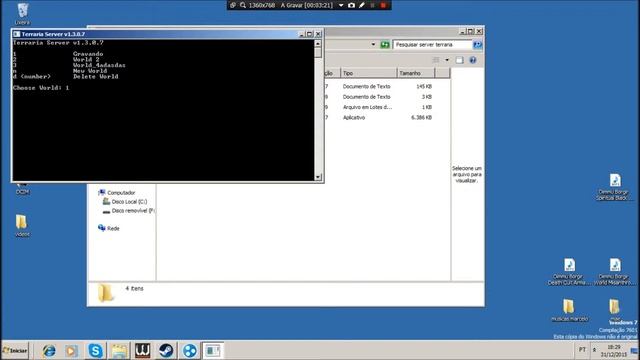This screenshot has width=640, height=360.
Task: Click the Terraria Server console window icon
Action: click(x=17, y=34)
